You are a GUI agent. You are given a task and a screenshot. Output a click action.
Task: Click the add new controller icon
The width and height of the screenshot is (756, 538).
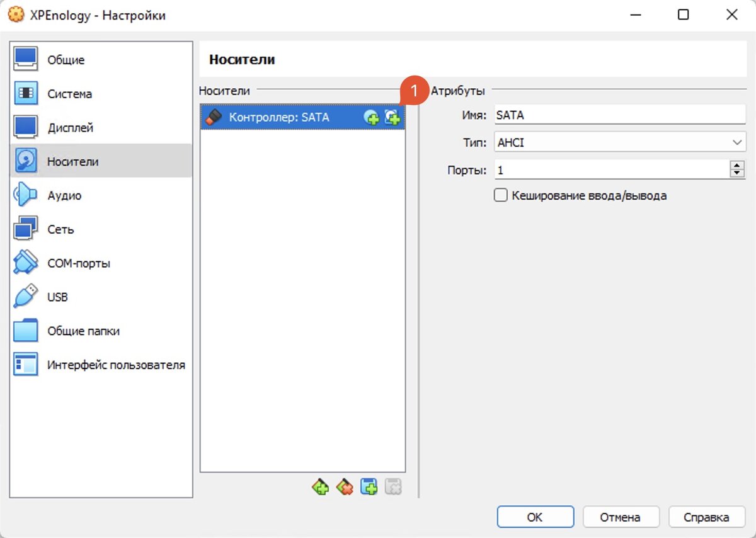coord(321,486)
